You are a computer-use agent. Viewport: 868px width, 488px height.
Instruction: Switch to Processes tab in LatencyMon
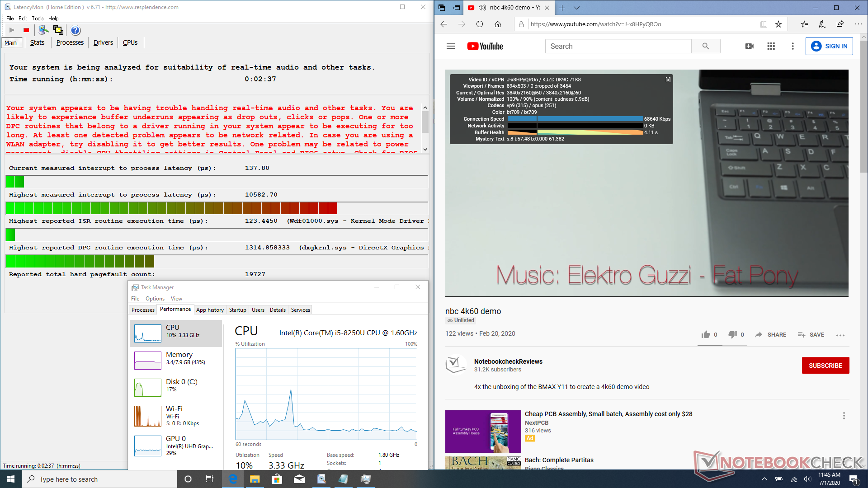click(x=70, y=42)
